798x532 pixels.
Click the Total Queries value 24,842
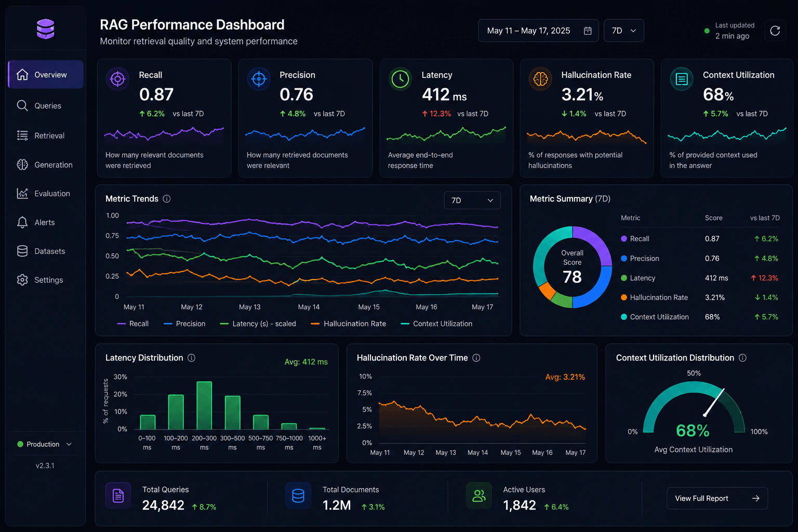[x=163, y=505]
